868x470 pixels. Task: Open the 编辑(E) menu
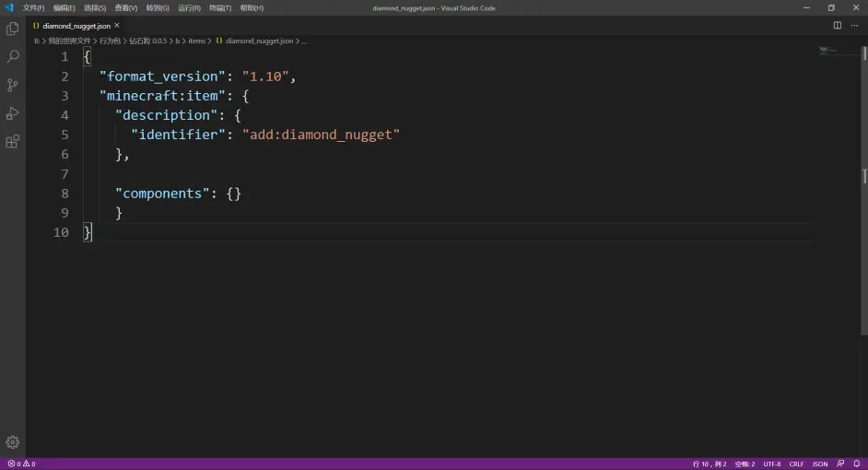pos(65,7)
